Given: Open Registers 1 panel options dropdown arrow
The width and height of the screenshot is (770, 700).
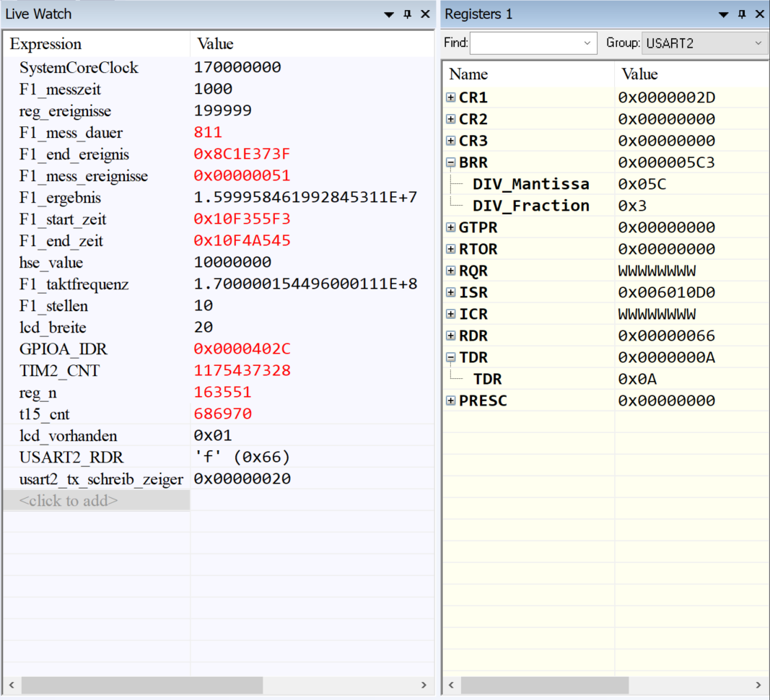Looking at the screenshot, I should coord(723,14).
